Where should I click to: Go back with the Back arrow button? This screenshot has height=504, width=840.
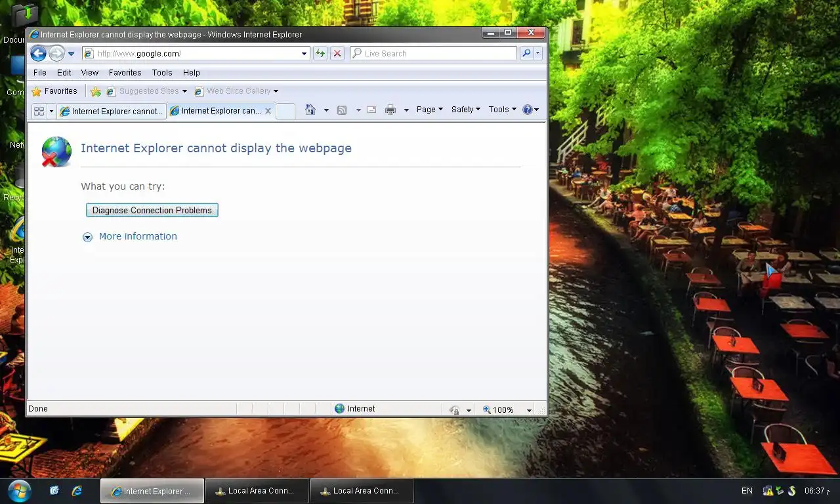click(x=38, y=54)
